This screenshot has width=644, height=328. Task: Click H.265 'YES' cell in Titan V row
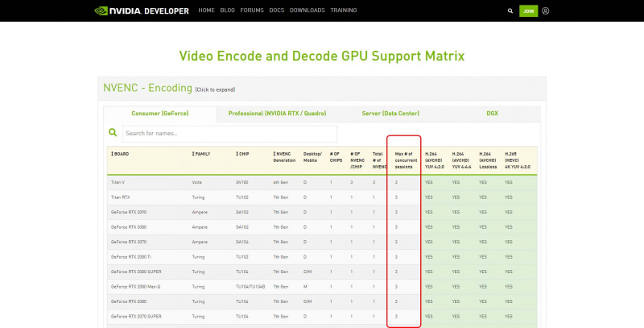pos(509,182)
